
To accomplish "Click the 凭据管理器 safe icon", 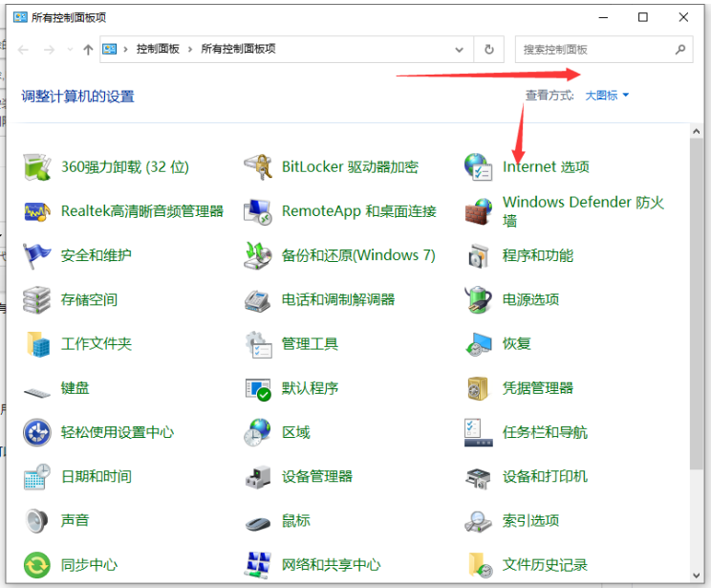I will click(478, 388).
